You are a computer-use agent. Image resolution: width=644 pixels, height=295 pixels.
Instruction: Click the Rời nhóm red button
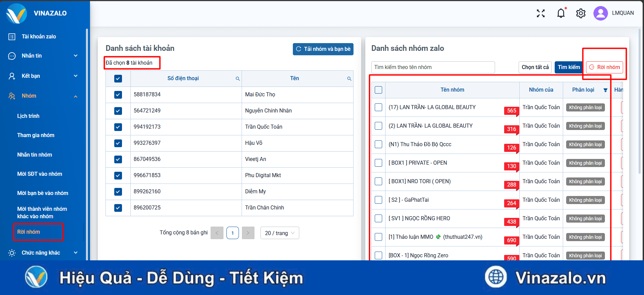click(605, 67)
